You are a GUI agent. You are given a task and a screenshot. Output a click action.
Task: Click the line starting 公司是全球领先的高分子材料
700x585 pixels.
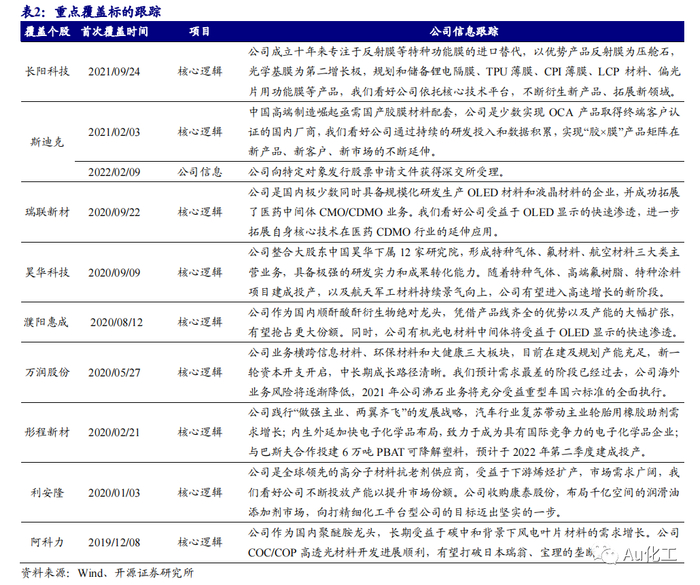tap(464, 472)
